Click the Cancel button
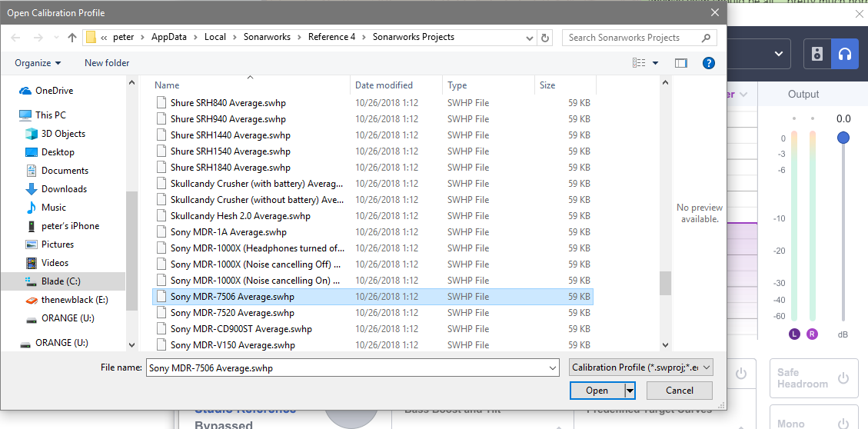 [x=679, y=391]
